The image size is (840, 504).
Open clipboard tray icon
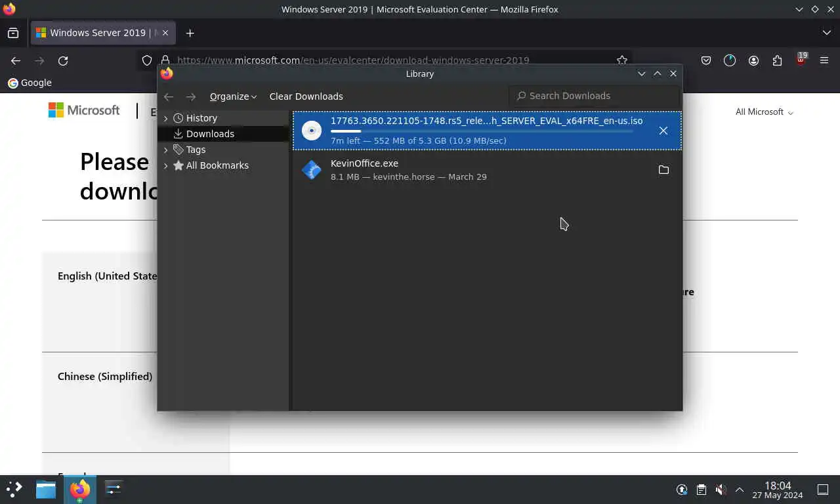pyautogui.click(x=701, y=490)
